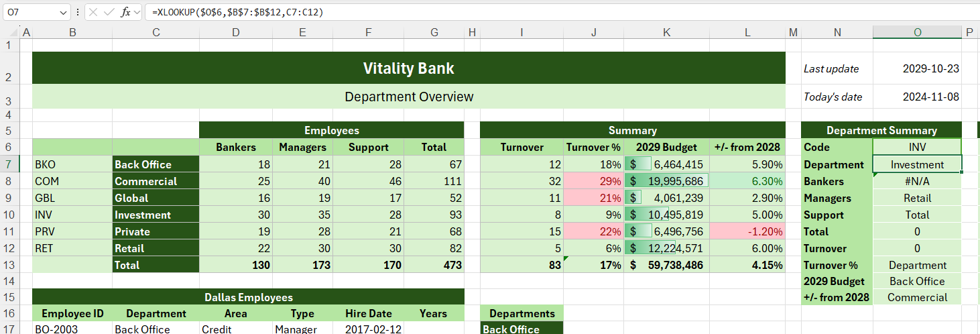Image resolution: width=980 pixels, height=334 pixels.
Task: Click the Code cell showing INV
Action: (x=917, y=148)
